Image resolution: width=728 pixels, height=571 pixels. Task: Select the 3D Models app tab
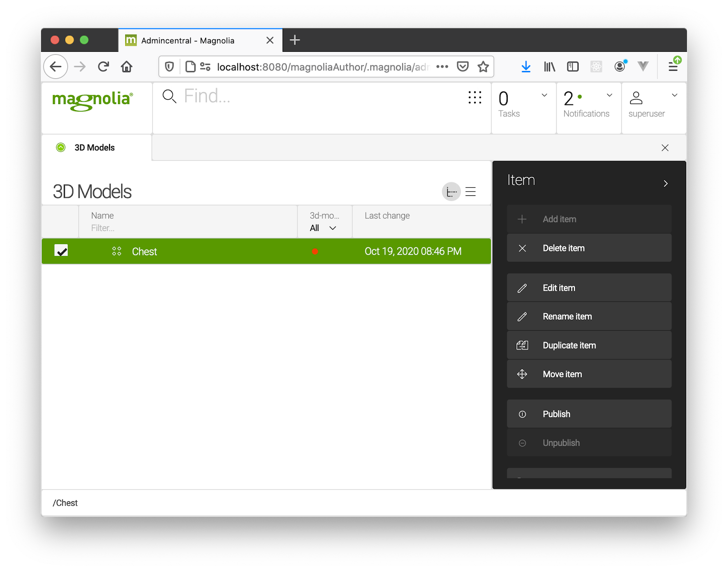(95, 148)
